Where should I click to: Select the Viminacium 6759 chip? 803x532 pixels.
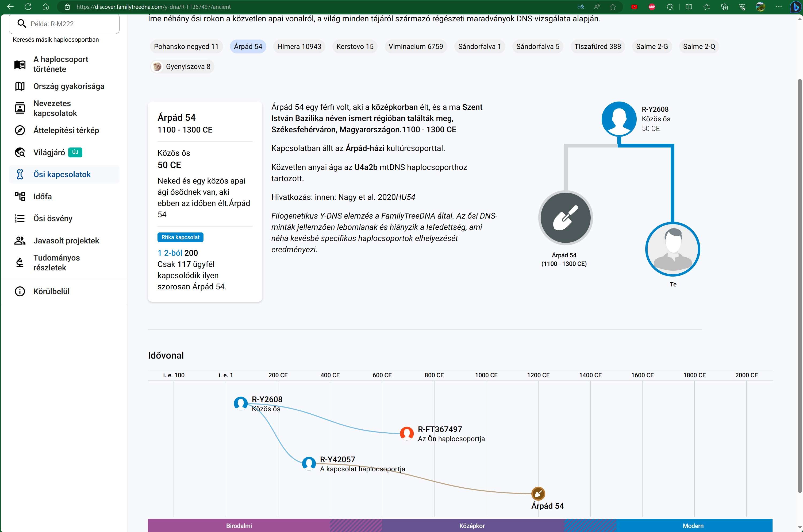(416, 46)
